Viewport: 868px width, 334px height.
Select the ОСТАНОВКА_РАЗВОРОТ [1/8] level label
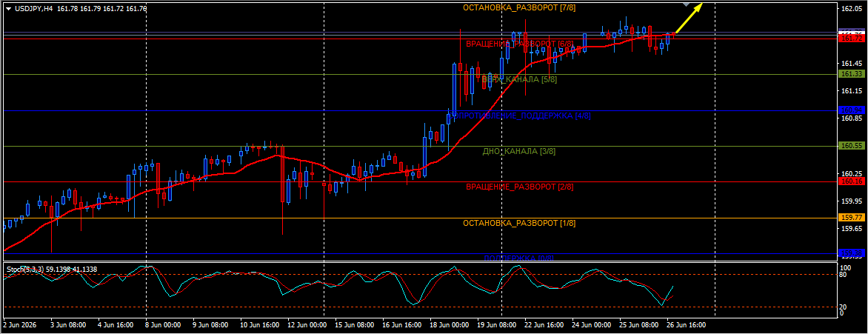pos(518,223)
